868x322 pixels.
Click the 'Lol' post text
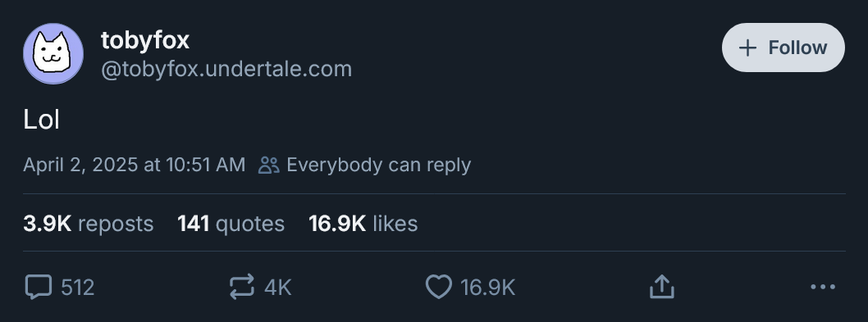[x=42, y=120]
